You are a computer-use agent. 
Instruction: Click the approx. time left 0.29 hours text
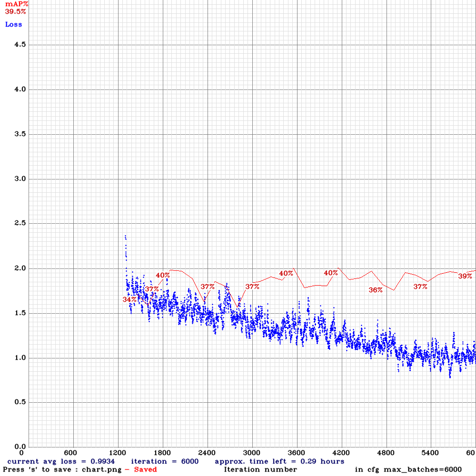(279, 461)
